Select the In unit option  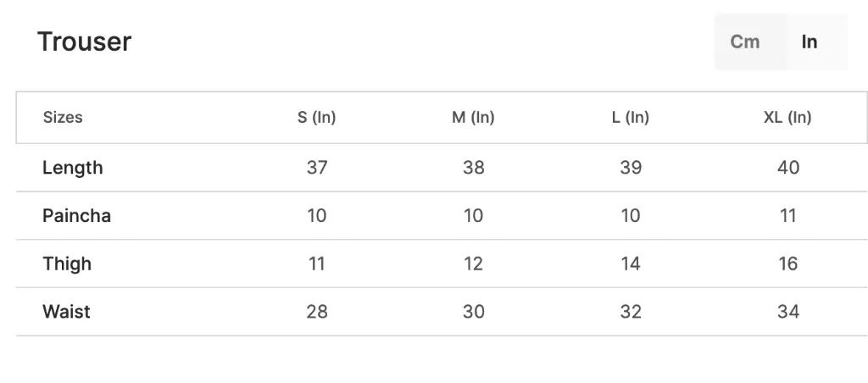810,42
